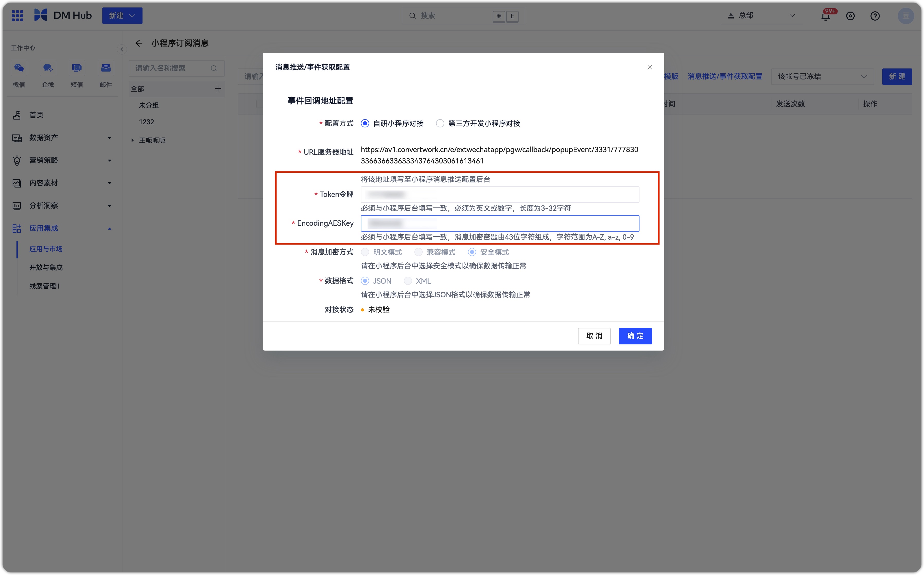
Task: Select the 未分组 group
Action: (149, 105)
